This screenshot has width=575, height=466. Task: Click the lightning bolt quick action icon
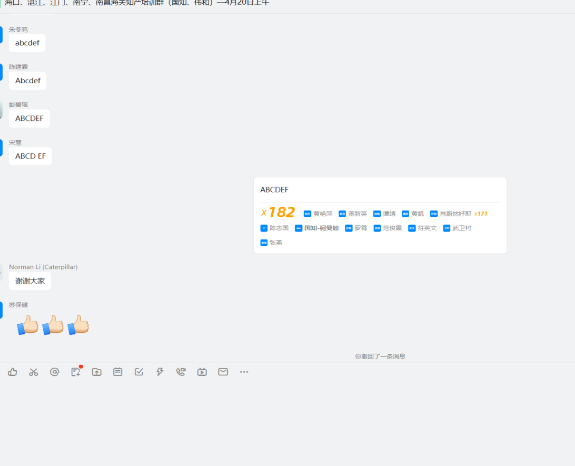tap(160, 372)
